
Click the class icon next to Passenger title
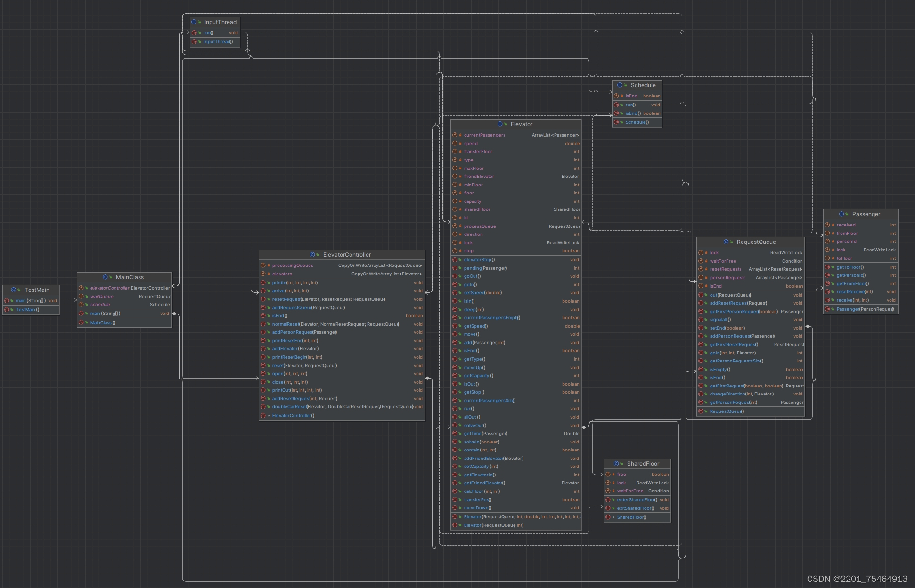point(842,214)
